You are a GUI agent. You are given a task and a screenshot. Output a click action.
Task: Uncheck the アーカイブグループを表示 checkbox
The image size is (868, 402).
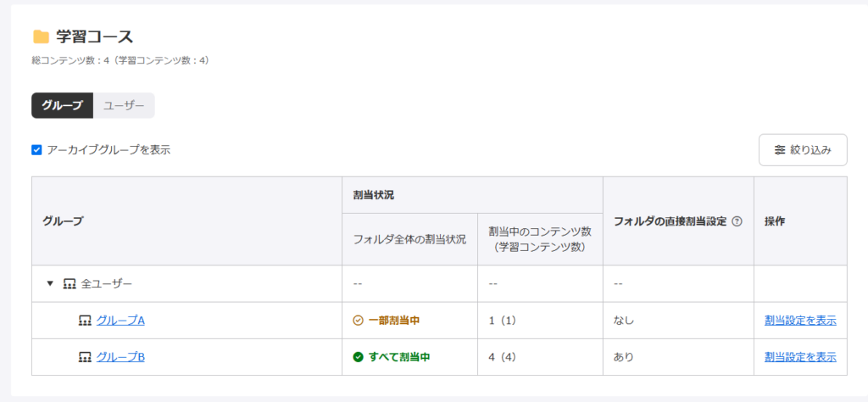[36, 150]
